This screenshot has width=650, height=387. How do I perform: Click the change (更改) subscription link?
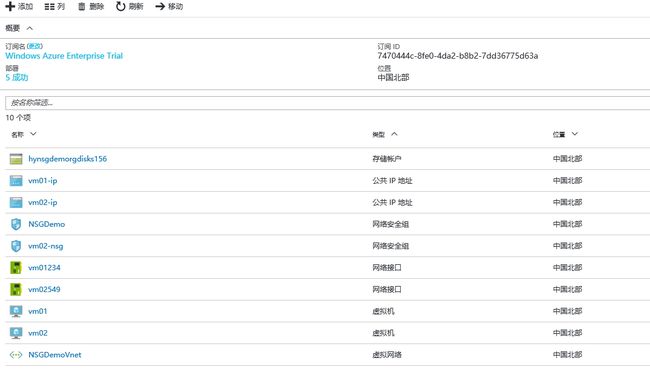point(35,46)
